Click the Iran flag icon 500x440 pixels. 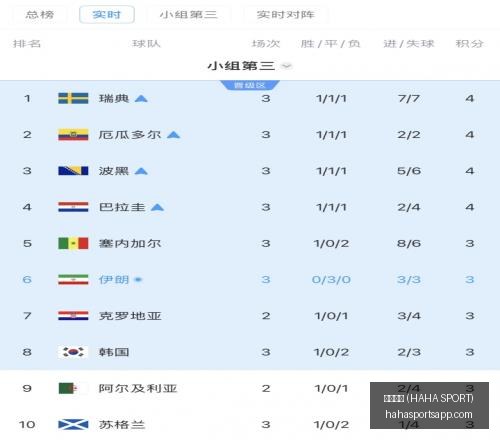point(73,280)
